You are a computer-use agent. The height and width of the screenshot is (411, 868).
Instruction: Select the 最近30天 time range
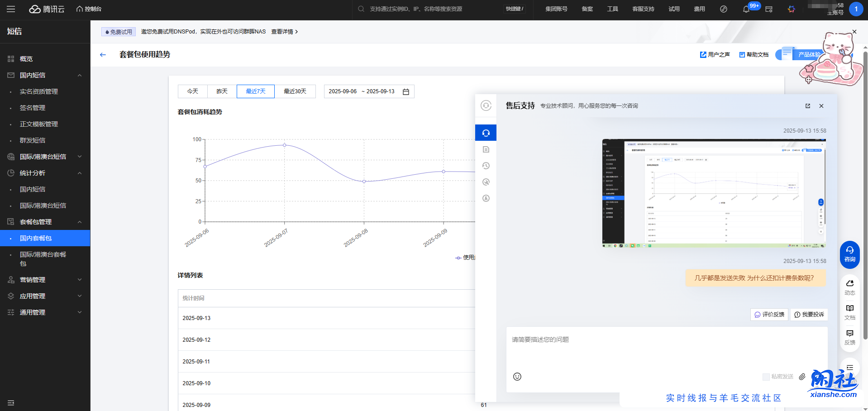(x=295, y=91)
